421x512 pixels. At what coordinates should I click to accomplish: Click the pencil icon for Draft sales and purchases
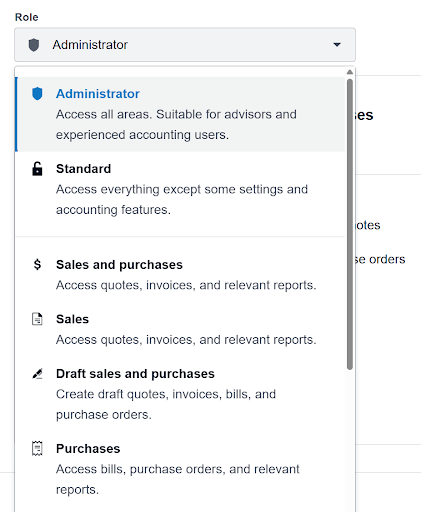pos(37,374)
